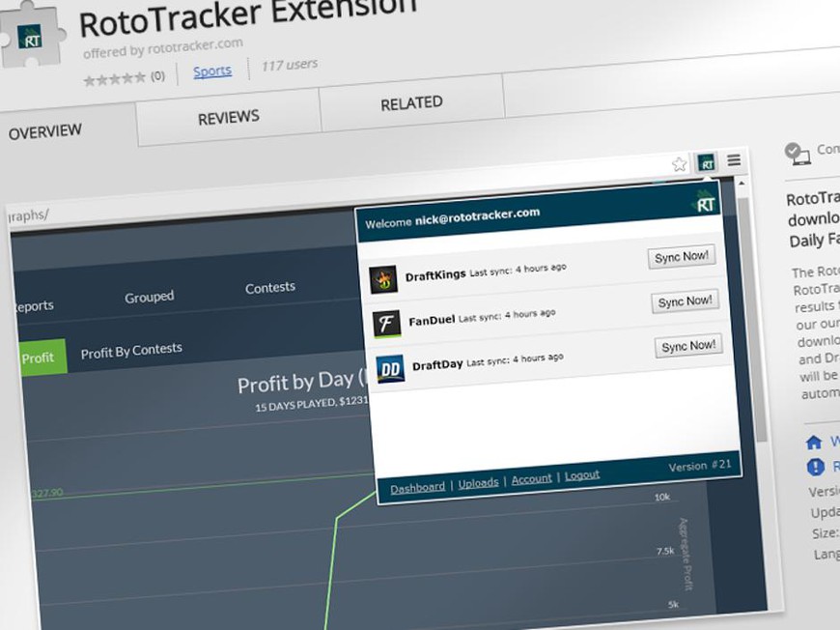Open the Grouped tab in dashboard
Screen dimensions: 840x630
click(x=150, y=297)
